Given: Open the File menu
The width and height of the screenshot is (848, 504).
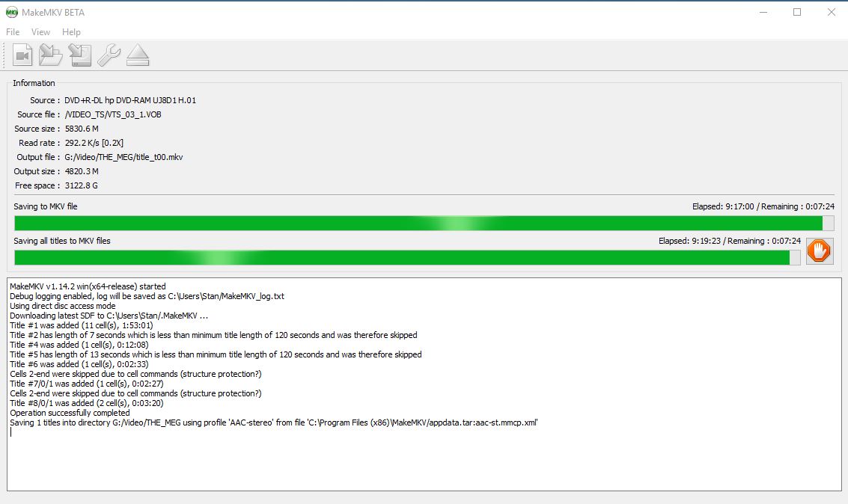Looking at the screenshot, I should click(x=13, y=32).
